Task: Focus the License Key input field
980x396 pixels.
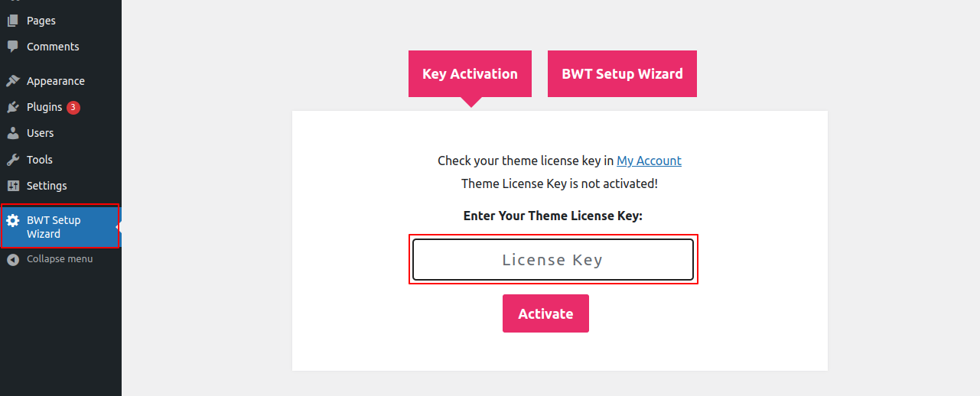Action: tap(553, 260)
